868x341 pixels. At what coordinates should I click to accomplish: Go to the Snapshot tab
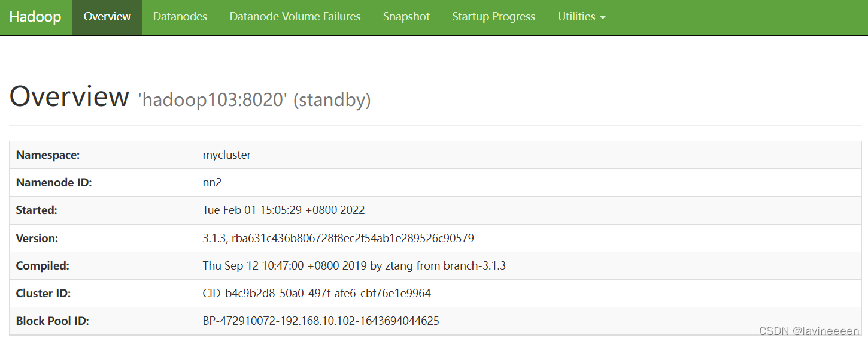(x=406, y=17)
